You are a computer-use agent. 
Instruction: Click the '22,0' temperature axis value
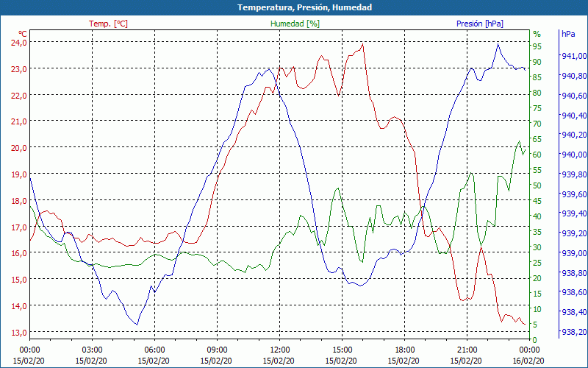18,96
